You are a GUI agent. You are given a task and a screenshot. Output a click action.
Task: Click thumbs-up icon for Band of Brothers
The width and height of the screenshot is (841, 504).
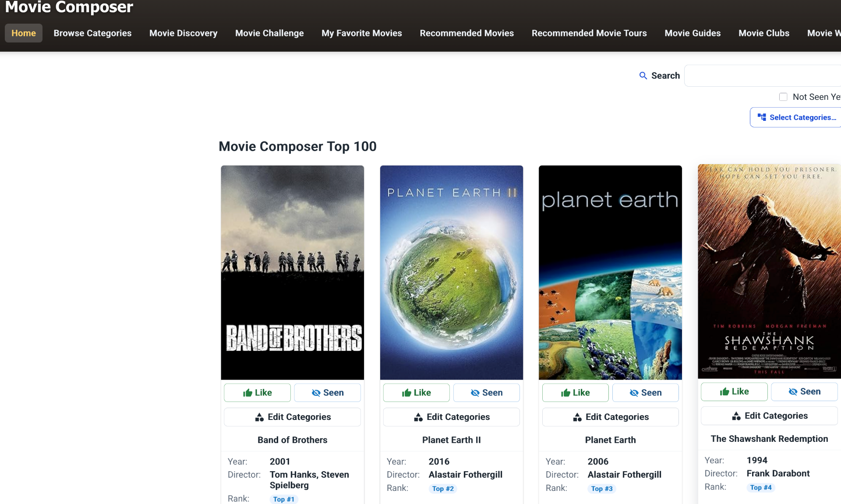coord(248,393)
